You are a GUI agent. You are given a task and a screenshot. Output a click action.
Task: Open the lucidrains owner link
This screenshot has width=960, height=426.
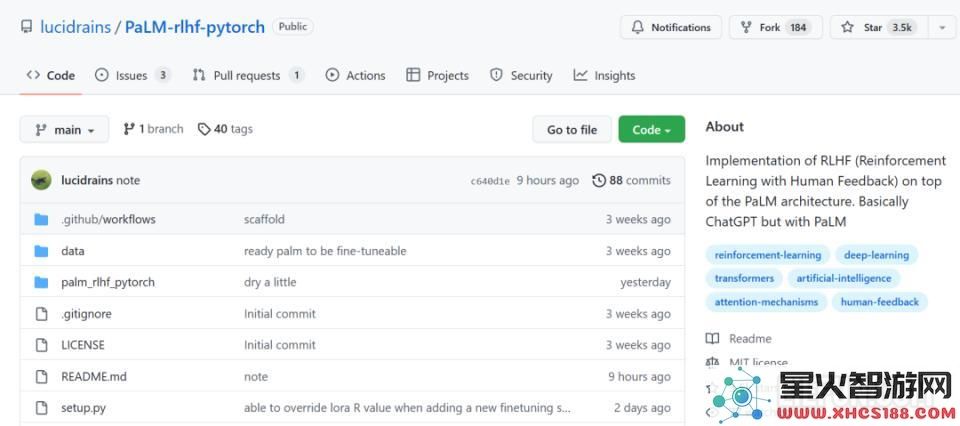coord(75,27)
